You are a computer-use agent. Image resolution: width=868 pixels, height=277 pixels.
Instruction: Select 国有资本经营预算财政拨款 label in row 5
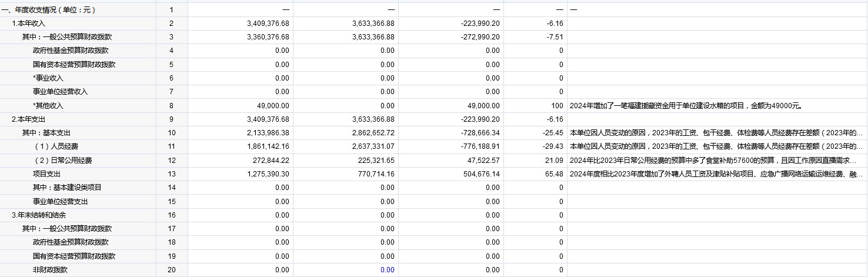(74, 64)
